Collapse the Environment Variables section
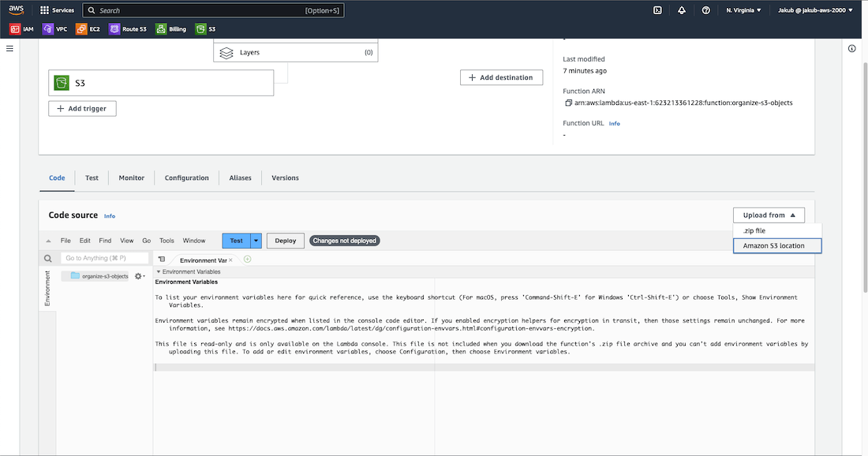Image resolution: width=868 pixels, height=456 pixels. point(158,271)
